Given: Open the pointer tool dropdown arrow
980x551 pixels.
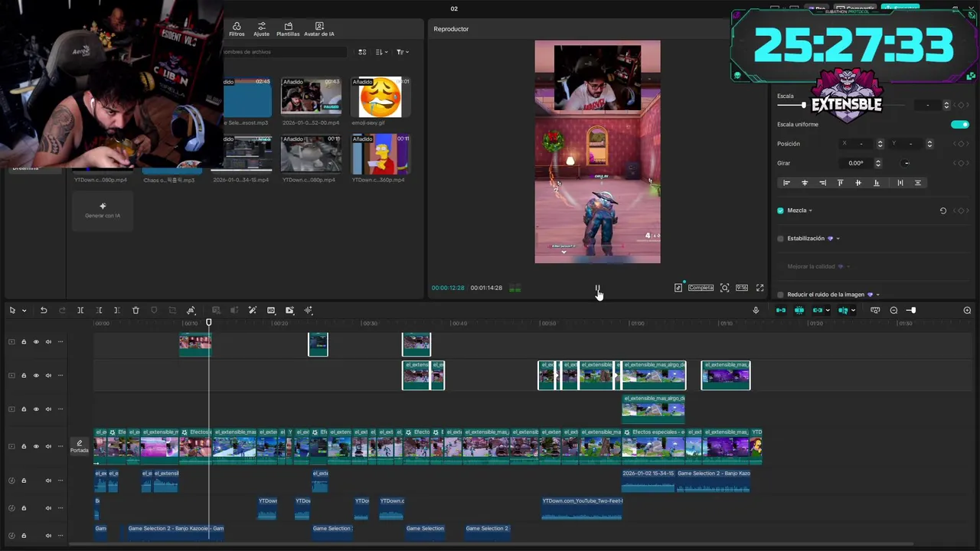Looking at the screenshot, I should pos(24,311).
